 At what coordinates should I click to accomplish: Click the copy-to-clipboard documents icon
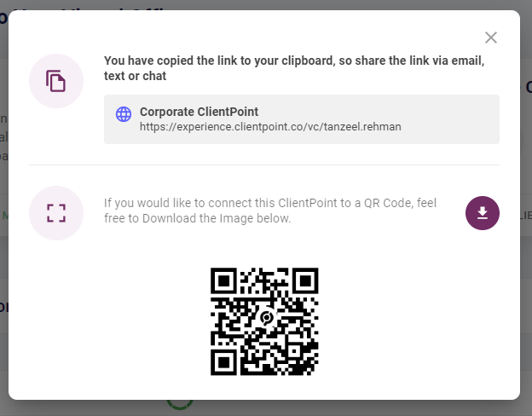(55, 81)
